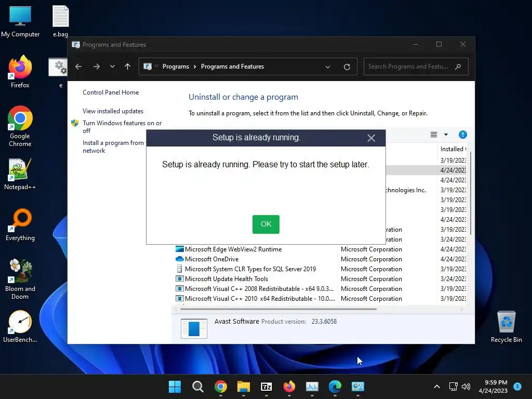Expand the view options dropdown arrow
Viewport: 532px width, 399px height.
tap(446, 135)
